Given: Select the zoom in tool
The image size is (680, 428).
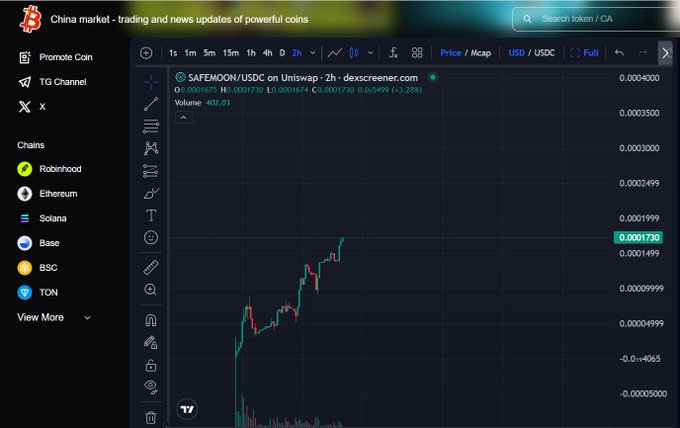Looking at the screenshot, I should [150, 290].
